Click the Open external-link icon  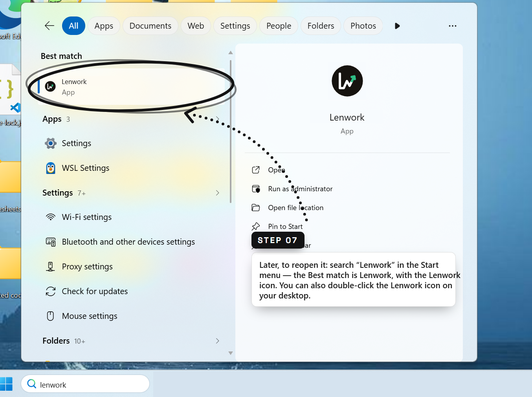point(256,170)
